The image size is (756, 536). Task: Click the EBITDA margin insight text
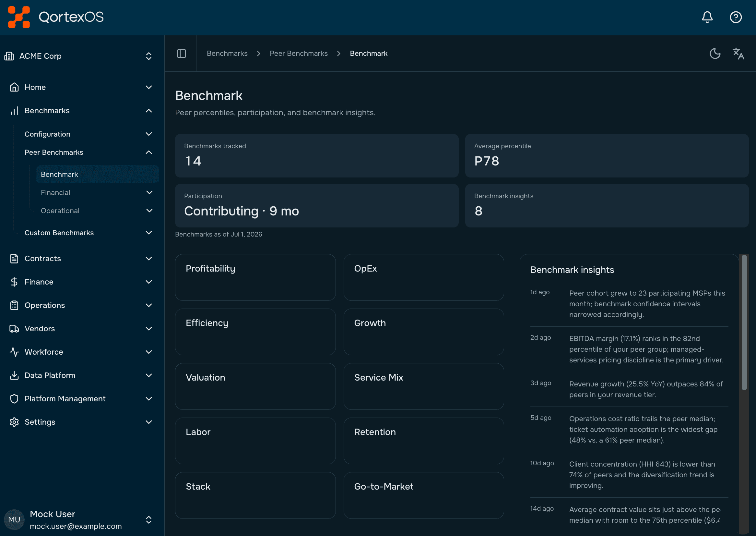point(646,349)
